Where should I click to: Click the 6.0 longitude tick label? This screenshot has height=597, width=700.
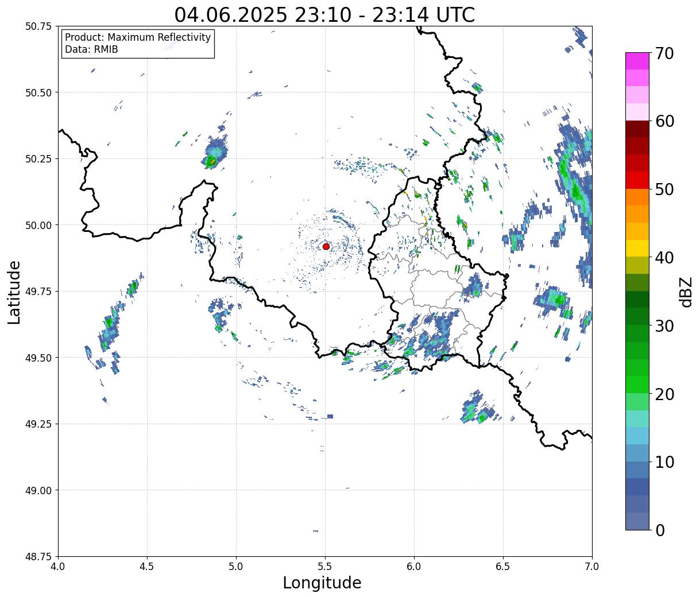pos(414,567)
